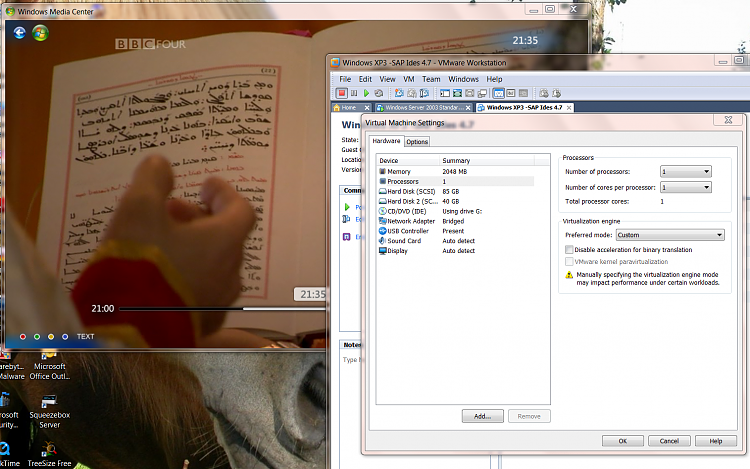Open the VM menu
This screenshot has height=469, width=750.
(x=408, y=79)
